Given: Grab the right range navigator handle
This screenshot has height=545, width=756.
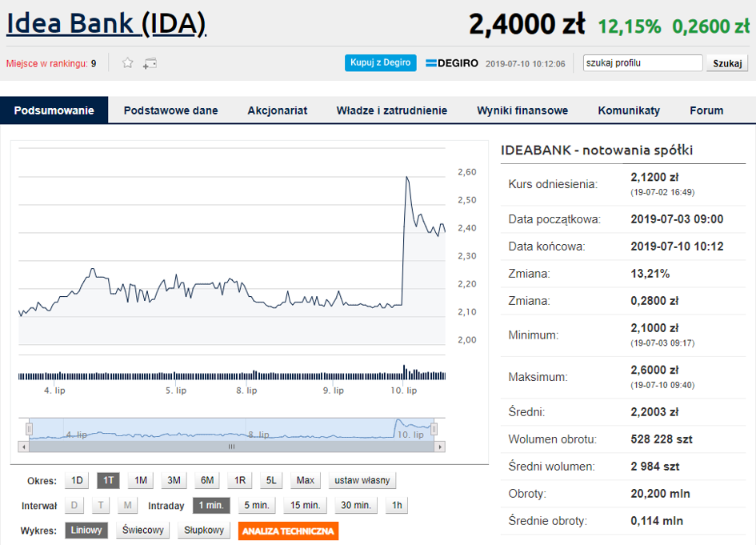Looking at the screenshot, I should 434,429.
